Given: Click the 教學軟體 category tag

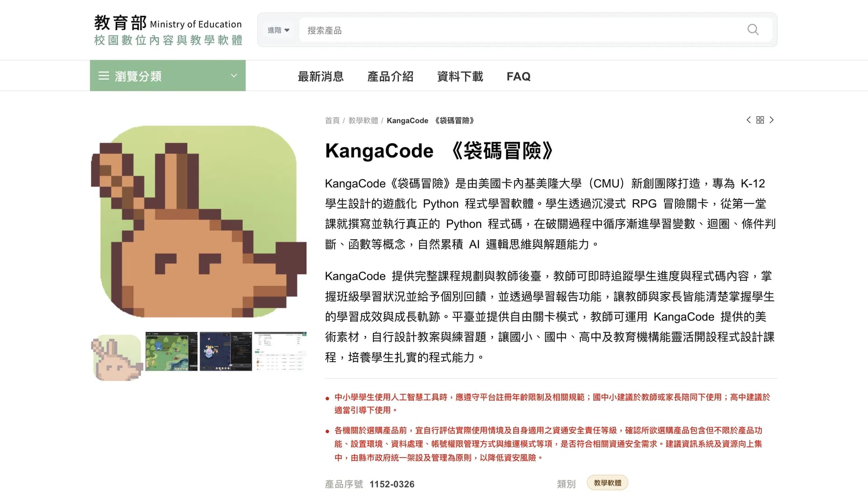Looking at the screenshot, I should [x=607, y=483].
